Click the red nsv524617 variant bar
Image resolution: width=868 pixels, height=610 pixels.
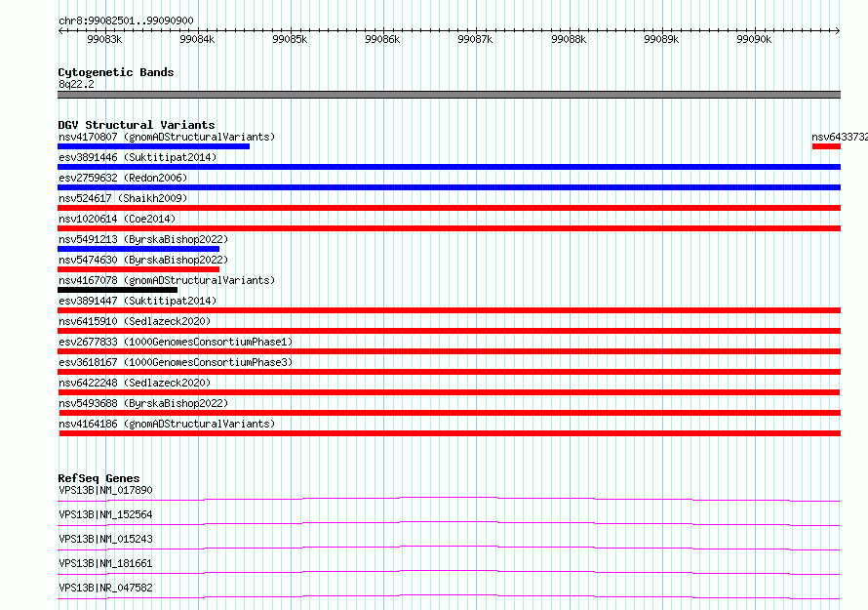click(x=449, y=208)
